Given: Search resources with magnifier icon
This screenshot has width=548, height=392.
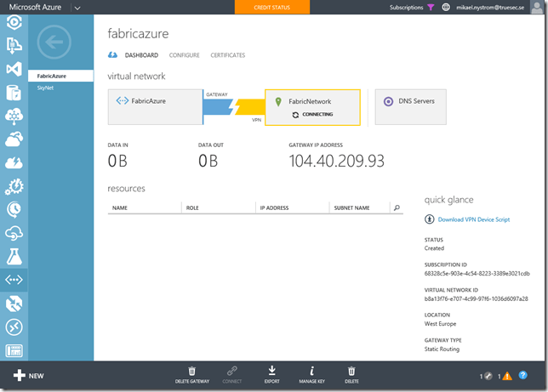Looking at the screenshot, I should click(396, 207).
